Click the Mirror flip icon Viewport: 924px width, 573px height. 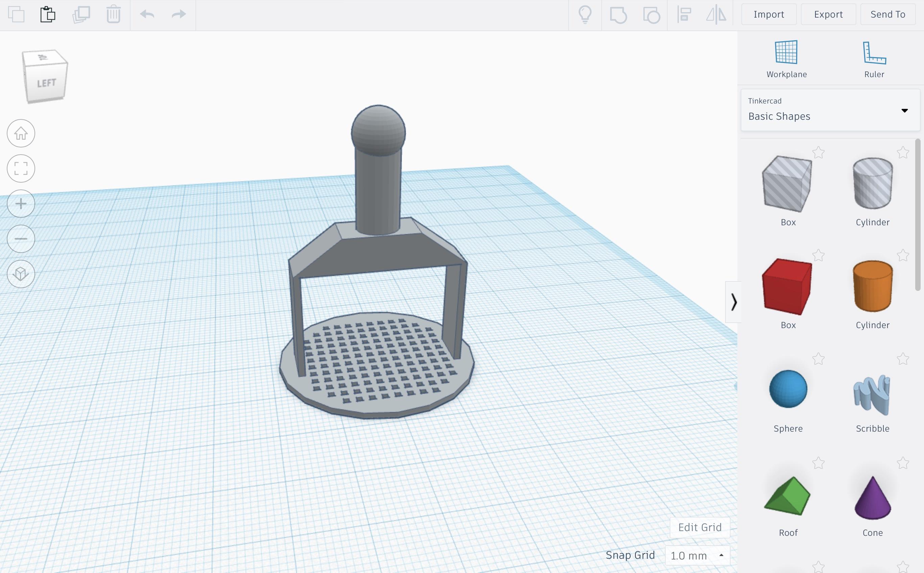click(716, 15)
